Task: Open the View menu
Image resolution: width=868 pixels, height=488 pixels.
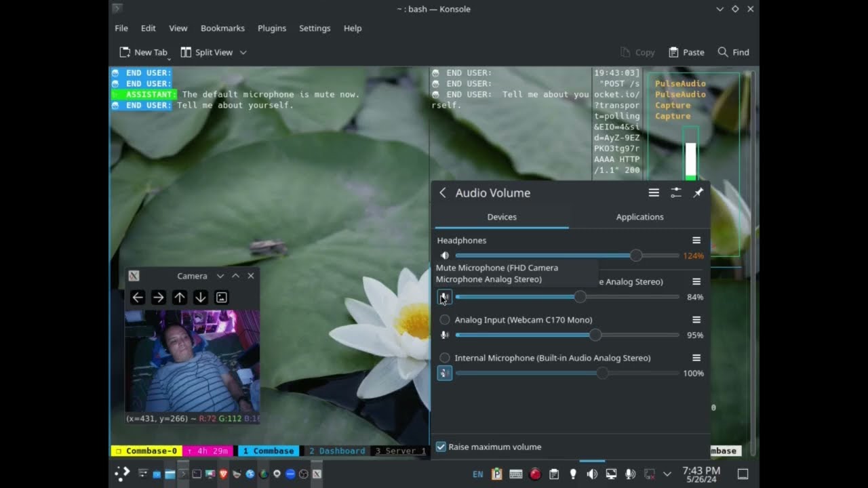Action: coord(178,28)
